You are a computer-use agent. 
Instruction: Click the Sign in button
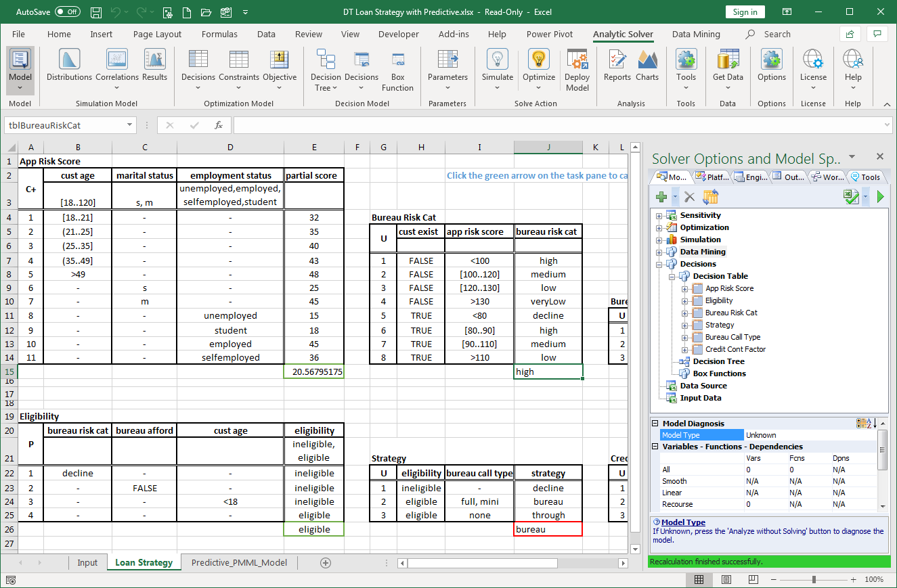pyautogui.click(x=745, y=12)
